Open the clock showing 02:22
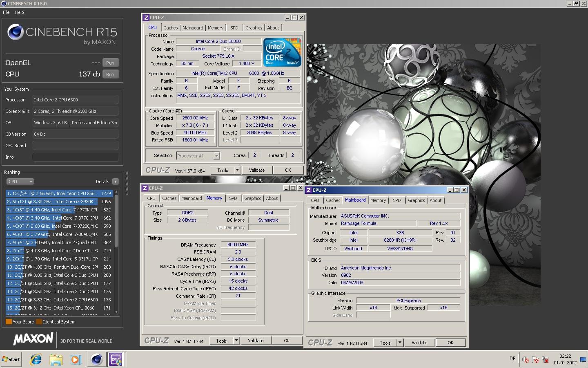Screen dimensions: 588x368 pyautogui.click(x=565, y=359)
